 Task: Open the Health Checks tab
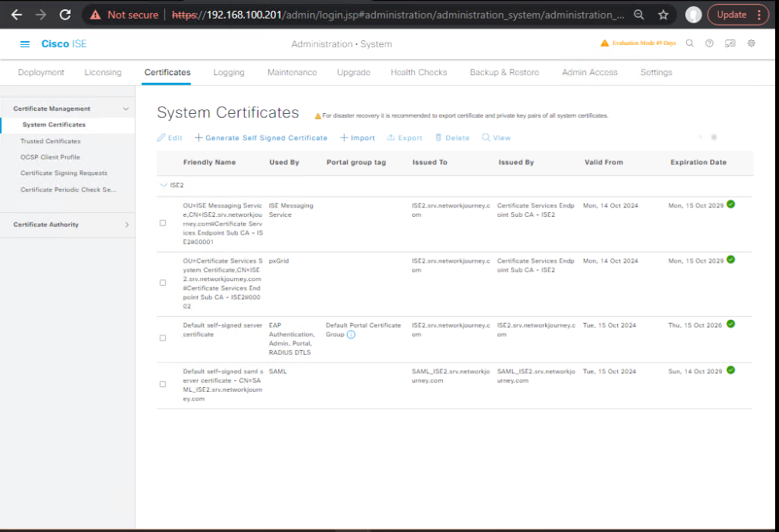tap(419, 73)
